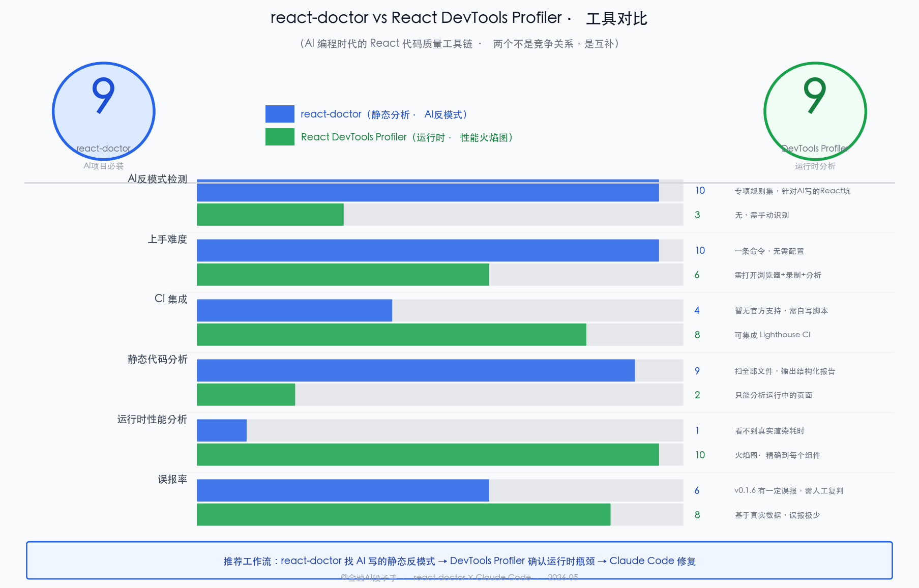Click the '静态代码分析' row label
This screenshot has height=588, width=919.
pyautogui.click(x=158, y=359)
